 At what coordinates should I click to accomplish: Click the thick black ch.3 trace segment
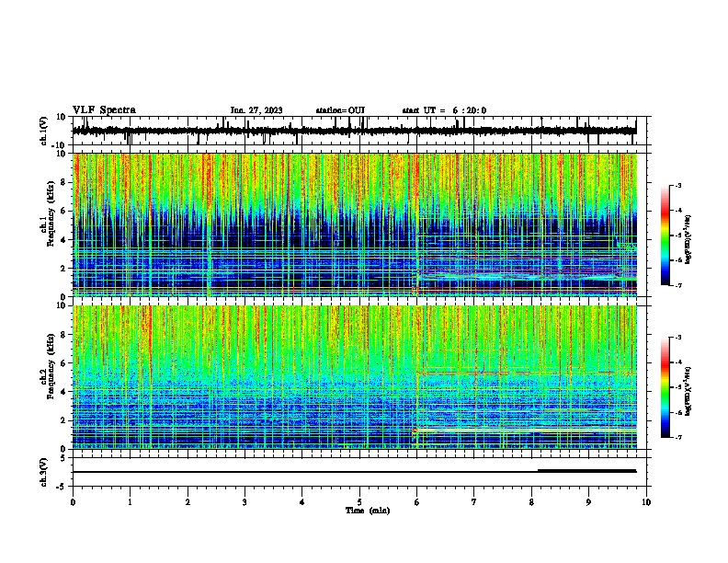click(x=586, y=471)
